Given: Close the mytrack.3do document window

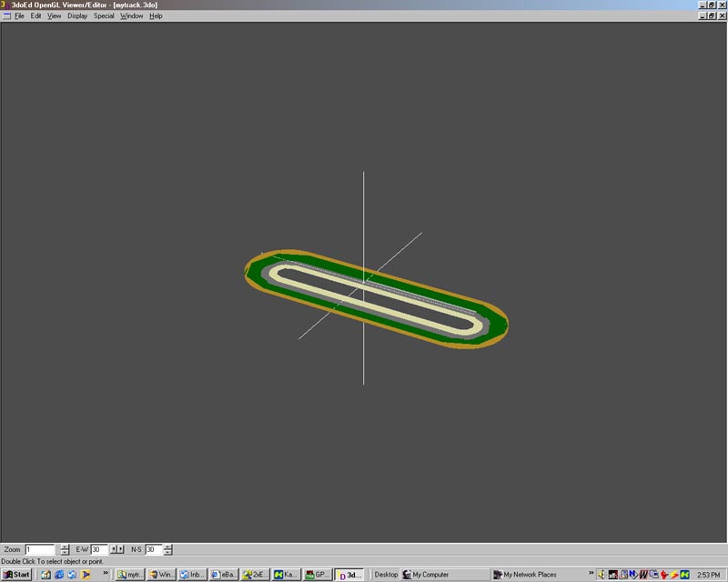Looking at the screenshot, I should tap(722, 15).
